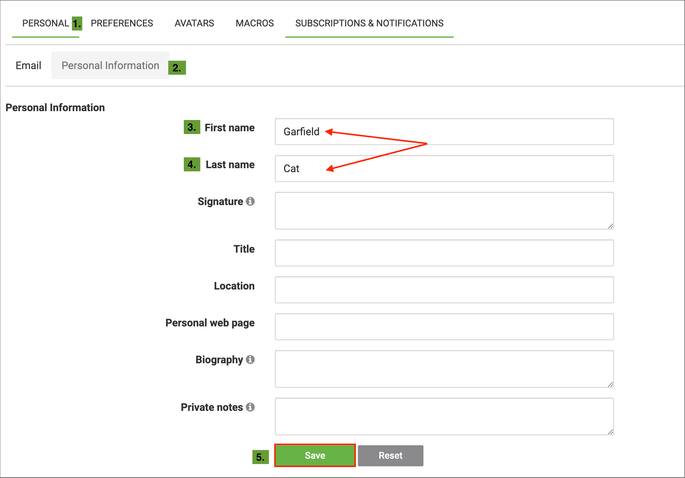Click the info icon beside Signature
Viewport: 685px width, 478px height.
pos(250,202)
